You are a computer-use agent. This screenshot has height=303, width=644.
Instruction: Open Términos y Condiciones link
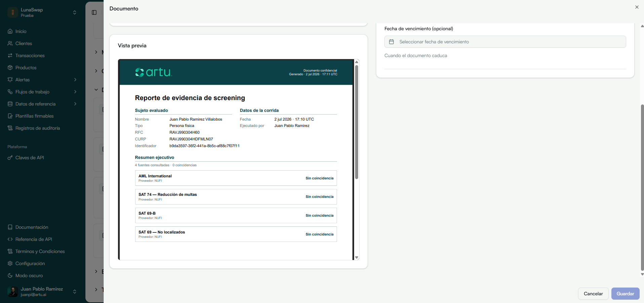click(x=42, y=251)
